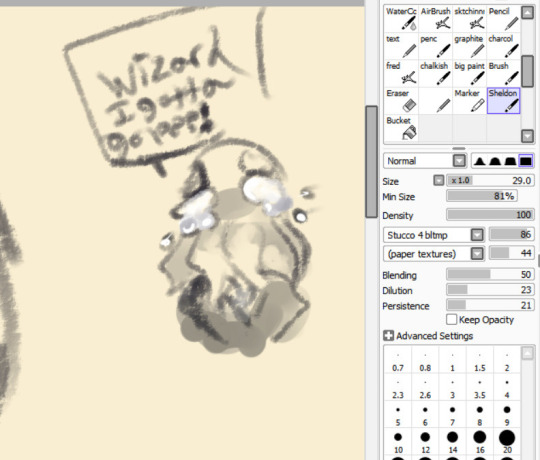Click the brush size list scroll up arrow
Screen dimensions: 540x460
[x=527, y=353]
